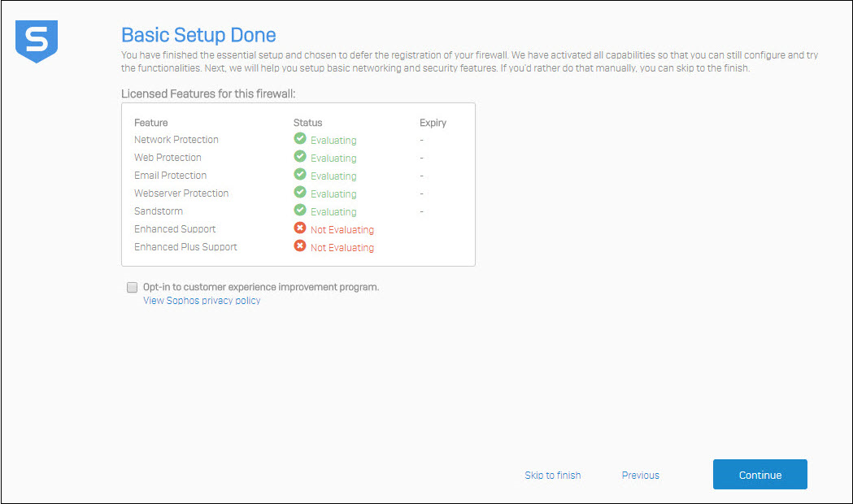Select Web Protection feature text
Screen dimensions: 853x504
point(168,158)
